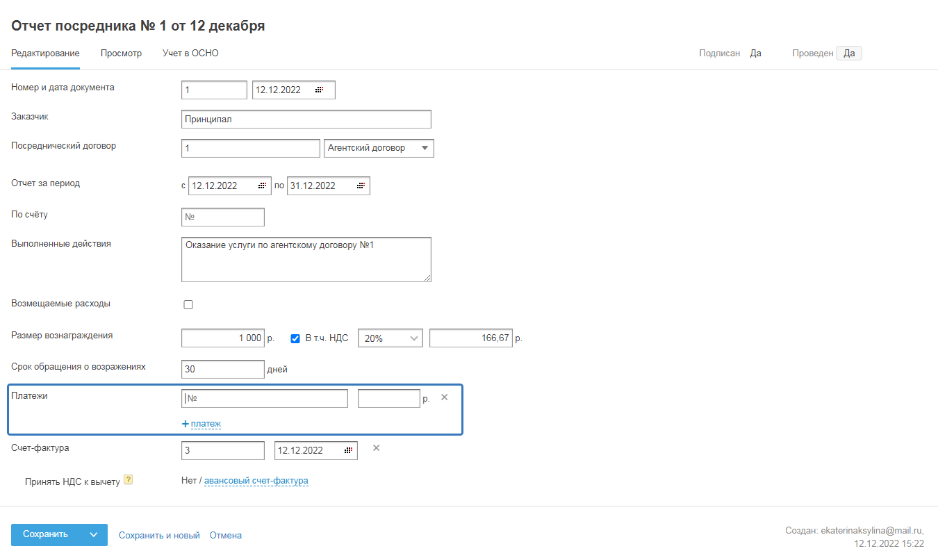Uncheck the 'В т.ч. НДС' checkbox

[x=295, y=339]
